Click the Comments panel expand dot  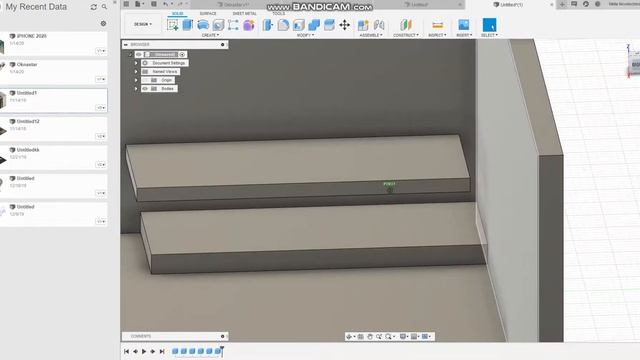click(x=222, y=336)
